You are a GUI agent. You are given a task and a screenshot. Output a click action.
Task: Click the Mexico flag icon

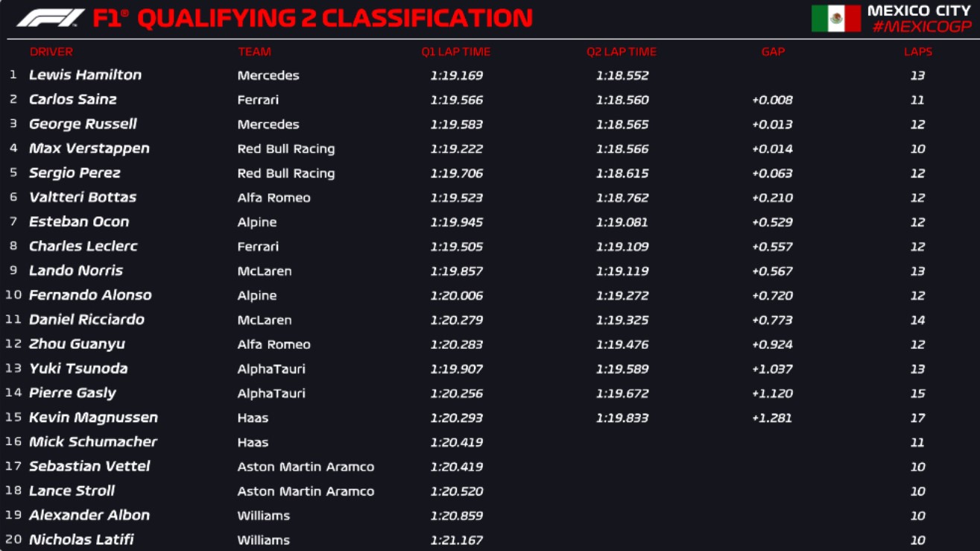(835, 19)
